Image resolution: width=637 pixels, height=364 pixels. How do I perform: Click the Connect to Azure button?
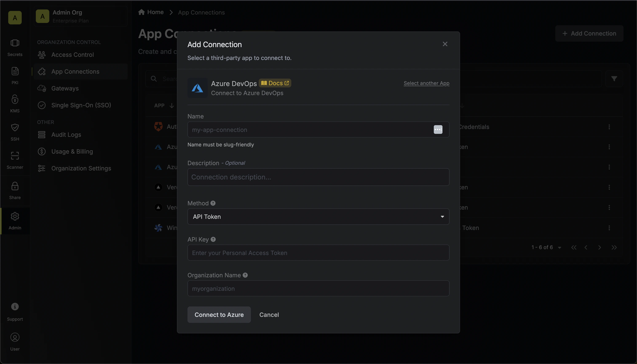coord(219,315)
